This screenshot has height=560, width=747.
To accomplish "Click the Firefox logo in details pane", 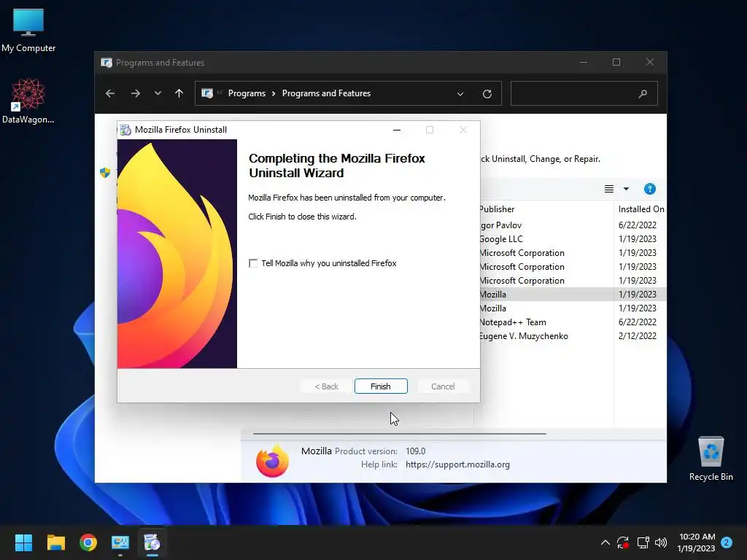I will [272, 460].
